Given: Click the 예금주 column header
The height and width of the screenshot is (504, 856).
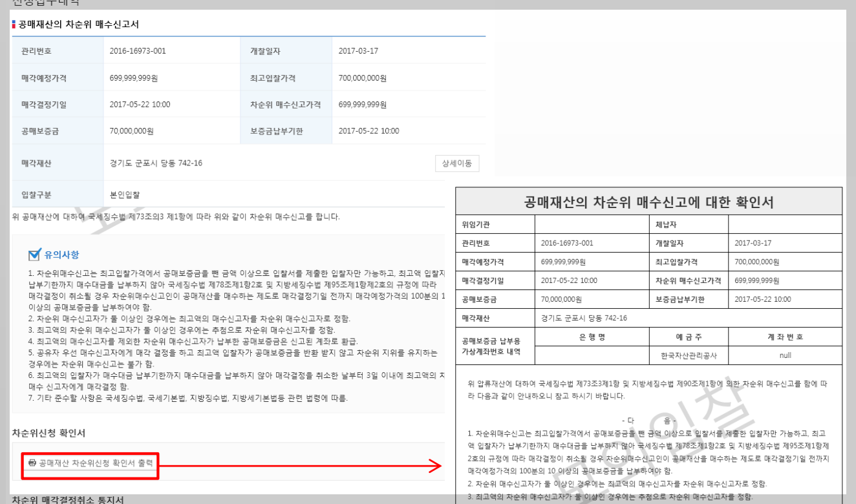Looking at the screenshot, I should 688,336.
